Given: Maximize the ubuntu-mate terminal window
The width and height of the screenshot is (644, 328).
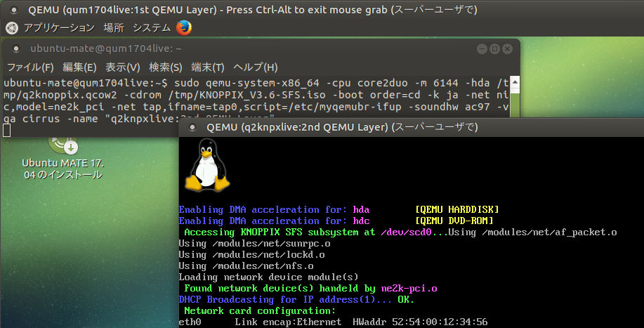Looking at the screenshot, I should (495, 49).
